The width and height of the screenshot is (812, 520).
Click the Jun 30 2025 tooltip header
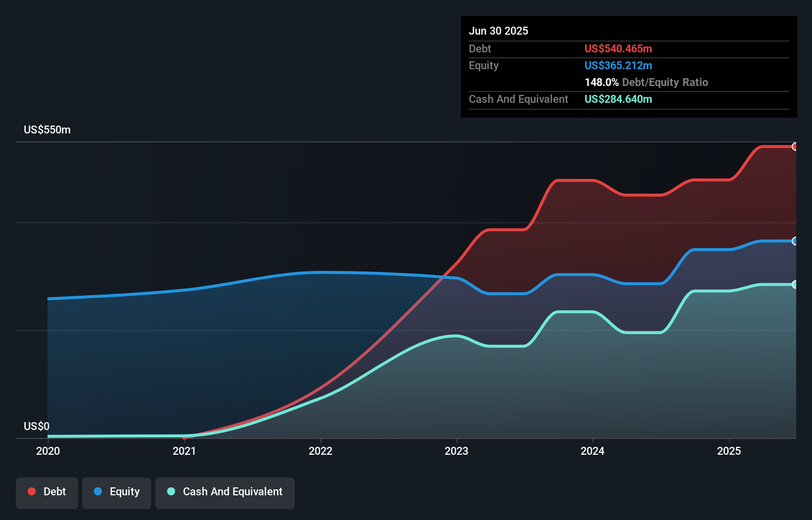coord(498,31)
